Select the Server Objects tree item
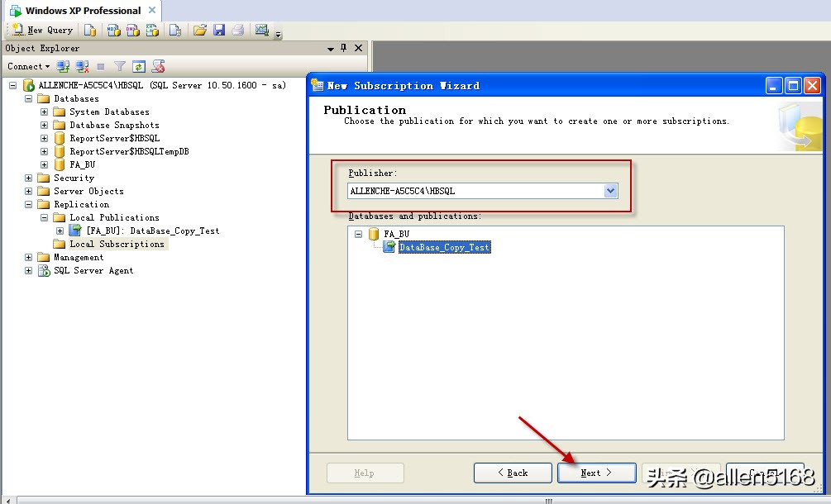Image resolution: width=831 pixels, height=504 pixels. click(x=88, y=191)
